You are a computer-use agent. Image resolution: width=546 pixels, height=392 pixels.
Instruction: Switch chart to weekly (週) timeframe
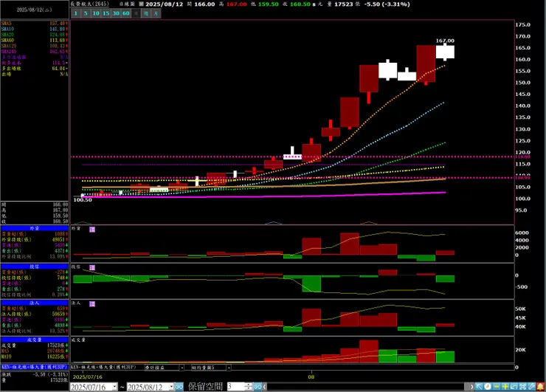(146, 13)
